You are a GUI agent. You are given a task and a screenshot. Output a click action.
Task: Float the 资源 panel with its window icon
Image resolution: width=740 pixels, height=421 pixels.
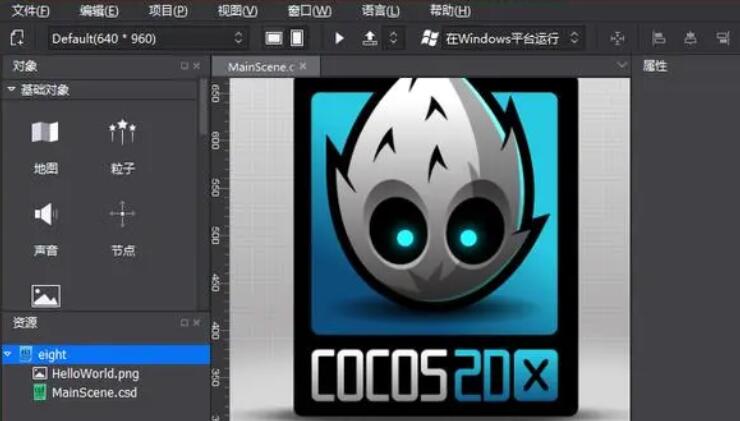185,323
